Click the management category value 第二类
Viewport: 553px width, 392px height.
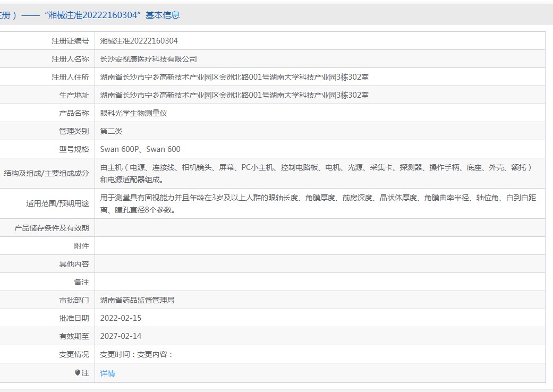point(112,131)
